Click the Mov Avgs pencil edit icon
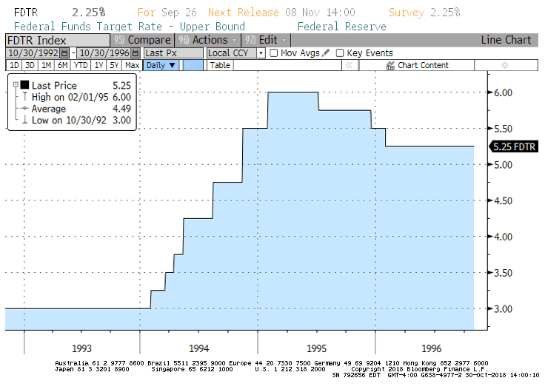 point(328,53)
